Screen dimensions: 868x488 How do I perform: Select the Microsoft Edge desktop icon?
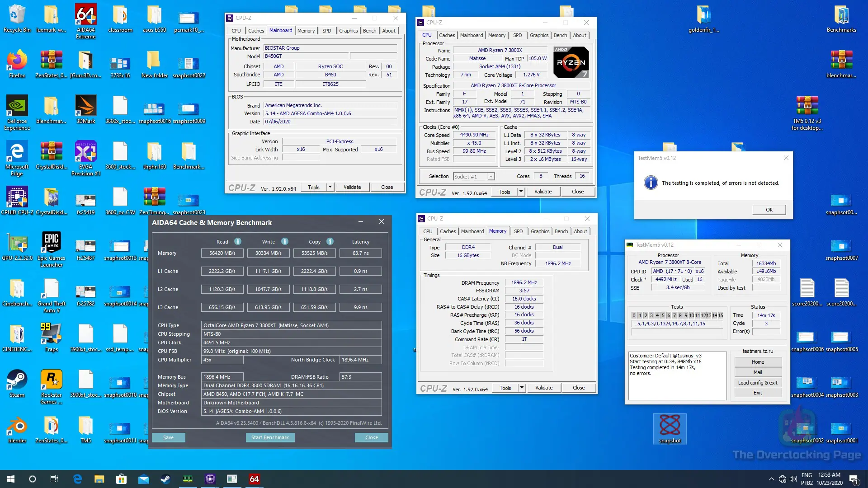coord(17,159)
